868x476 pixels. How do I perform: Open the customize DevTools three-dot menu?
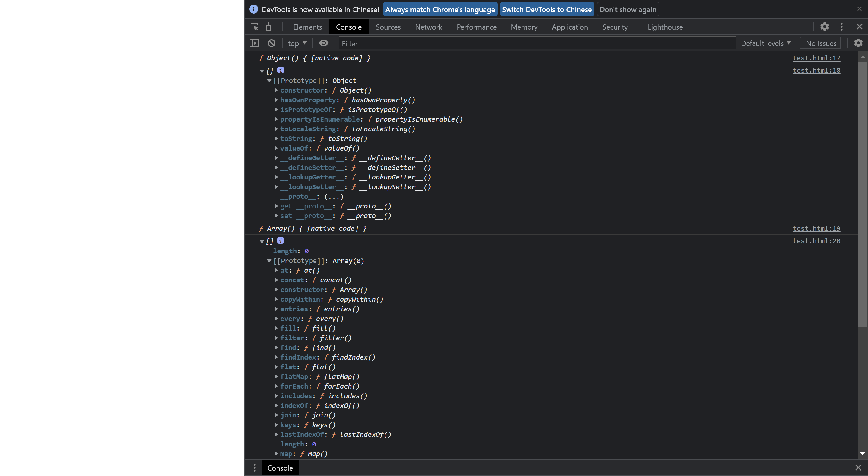coord(842,27)
